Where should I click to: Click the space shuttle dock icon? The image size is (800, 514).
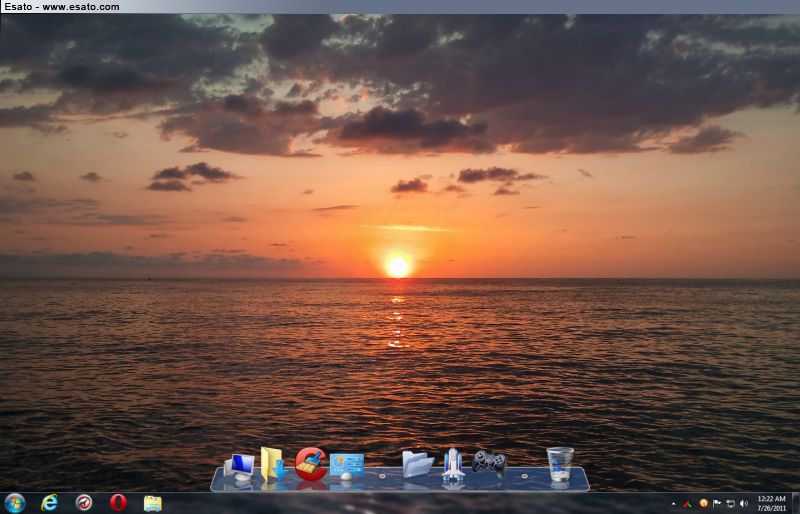click(453, 464)
